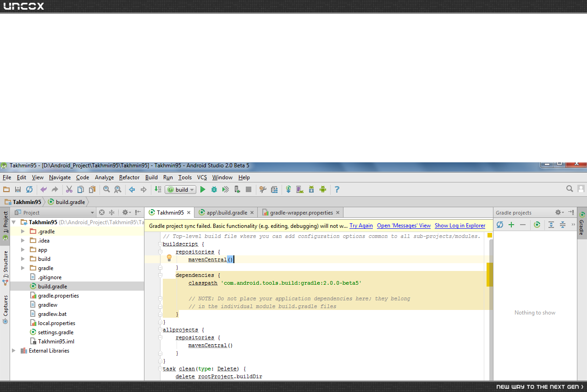This screenshot has width=587, height=392.
Task: Click the Find magnifier icon in the toolbar
Action: 106,189
